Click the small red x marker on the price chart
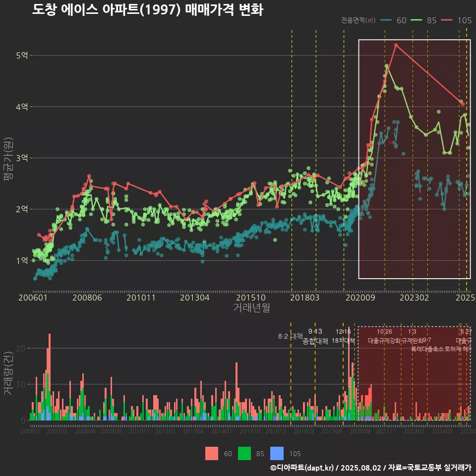This screenshot has width=476, height=476. coord(390,142)
